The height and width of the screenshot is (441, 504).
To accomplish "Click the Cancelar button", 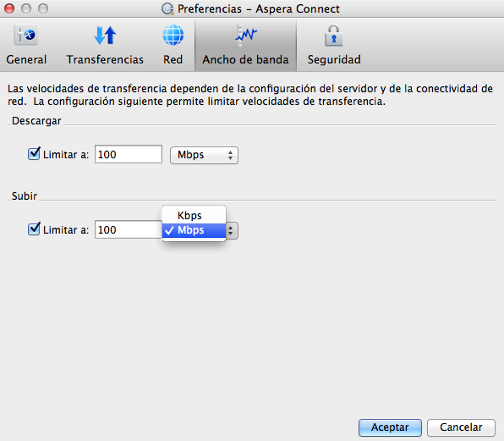I will pyautogui.click(x=461, y=427).
